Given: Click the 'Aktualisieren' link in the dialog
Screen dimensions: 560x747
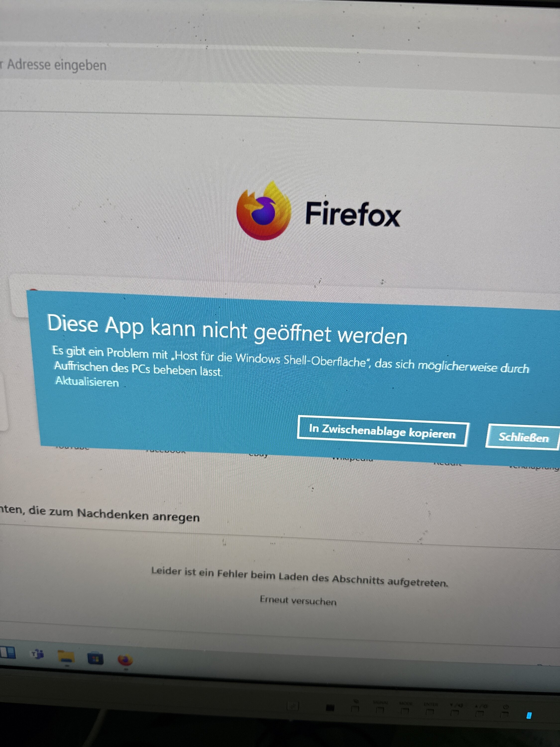Looking at the screenshot, I should click(x=87, y=382).
